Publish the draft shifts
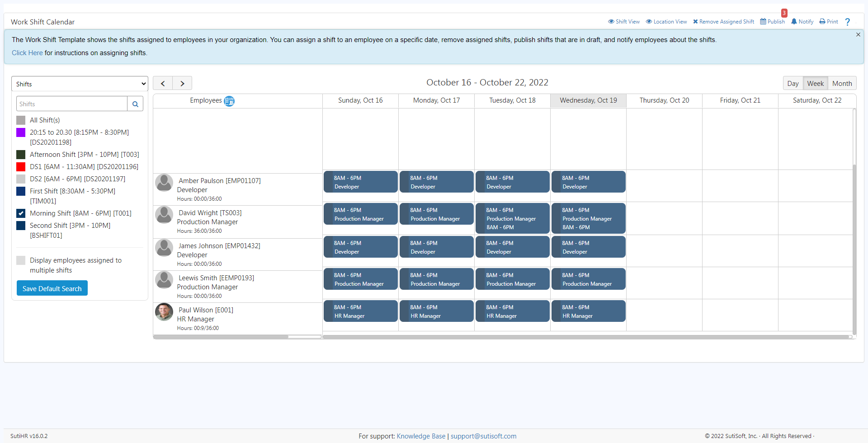Image resolution: width=868 pixels, height=443 pixels. click(x=773, y=22)
